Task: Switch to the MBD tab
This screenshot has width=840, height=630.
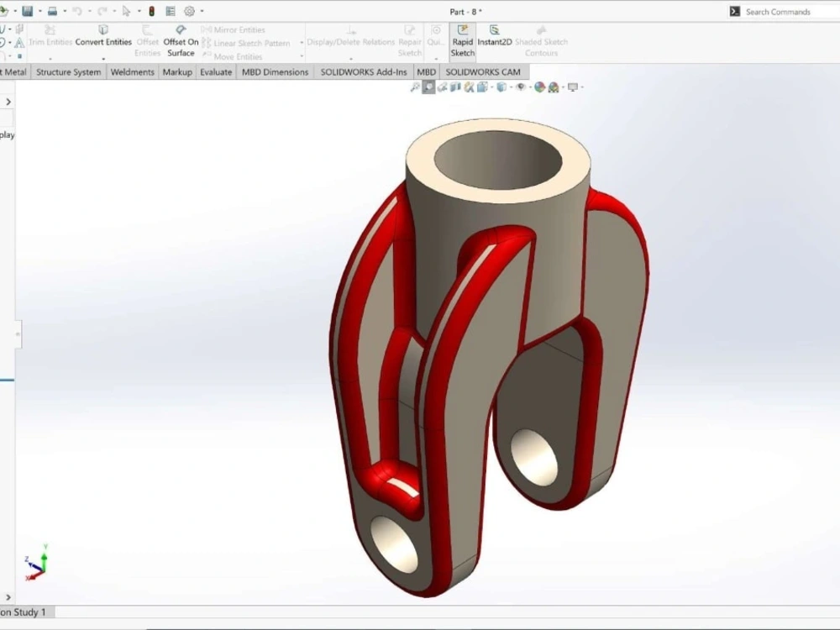Action: [x=426, y=71]
